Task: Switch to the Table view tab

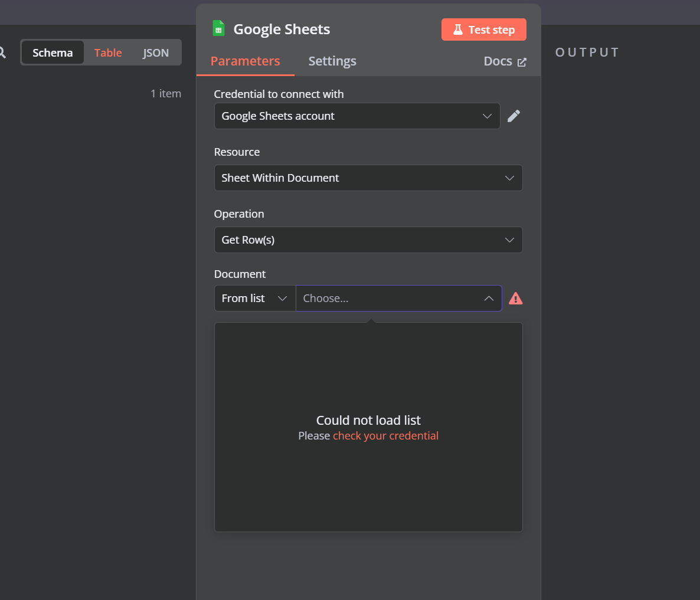Action: point(108,53)
